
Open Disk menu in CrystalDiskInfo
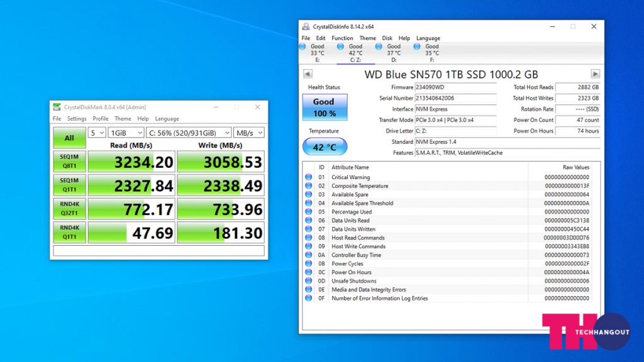(387, 38)
